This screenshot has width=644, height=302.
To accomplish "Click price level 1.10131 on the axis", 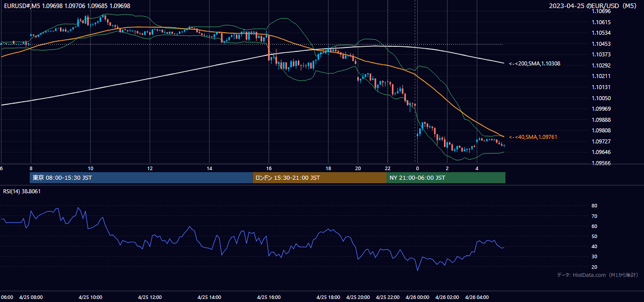I will coord(601,87).
